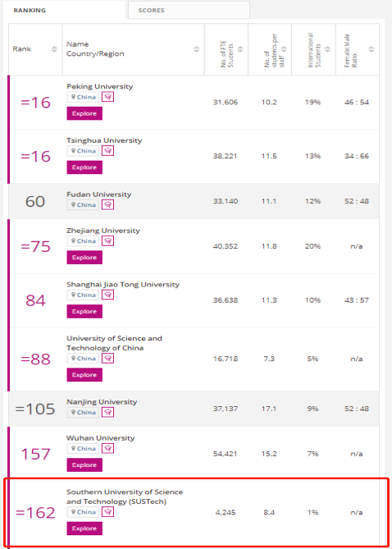This screenshot has height=549, width=392.
Task: Click graduation cap icon beside Peking University
Action: click(107, 97)
